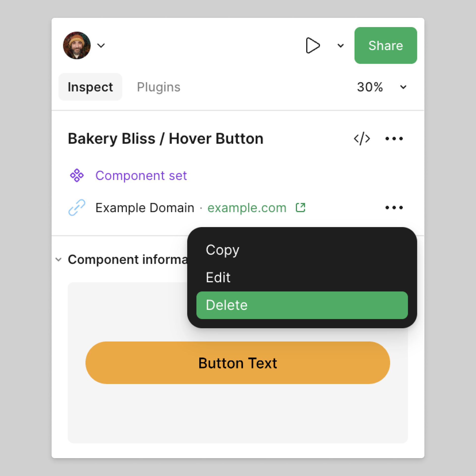Open the avatar account dropdown chevron
Image resolution: width=476 pixels, height=476 pixels.
pos(101,46)
